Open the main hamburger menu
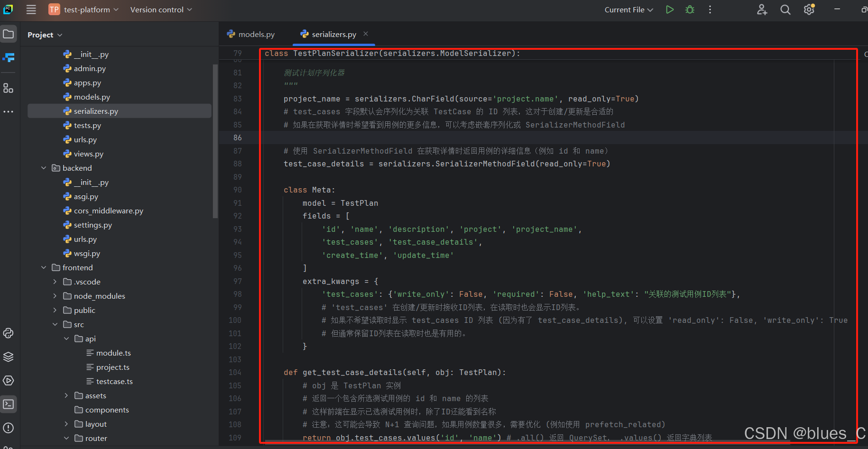Screen dimensions: 868x449 pos(31,9)
